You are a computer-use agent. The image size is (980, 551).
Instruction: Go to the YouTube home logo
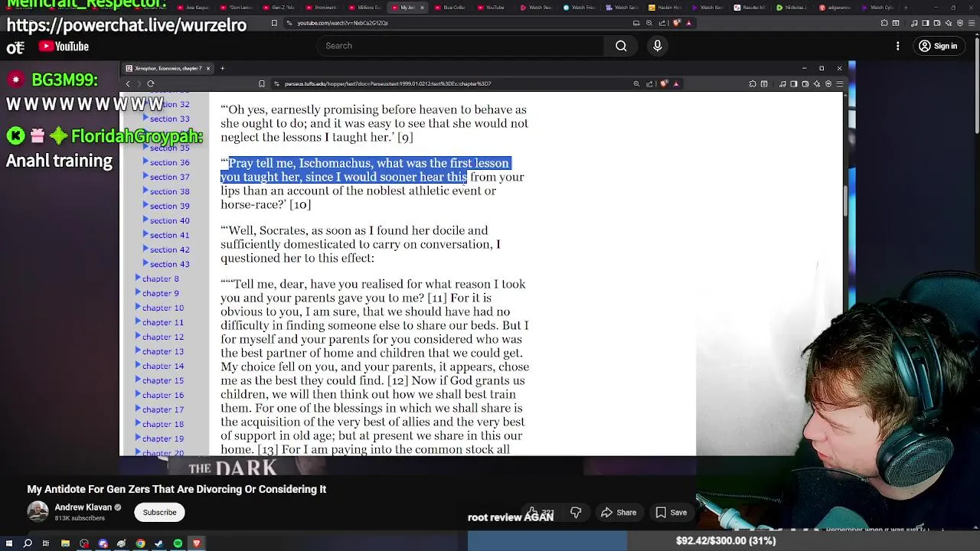[64, 46]
